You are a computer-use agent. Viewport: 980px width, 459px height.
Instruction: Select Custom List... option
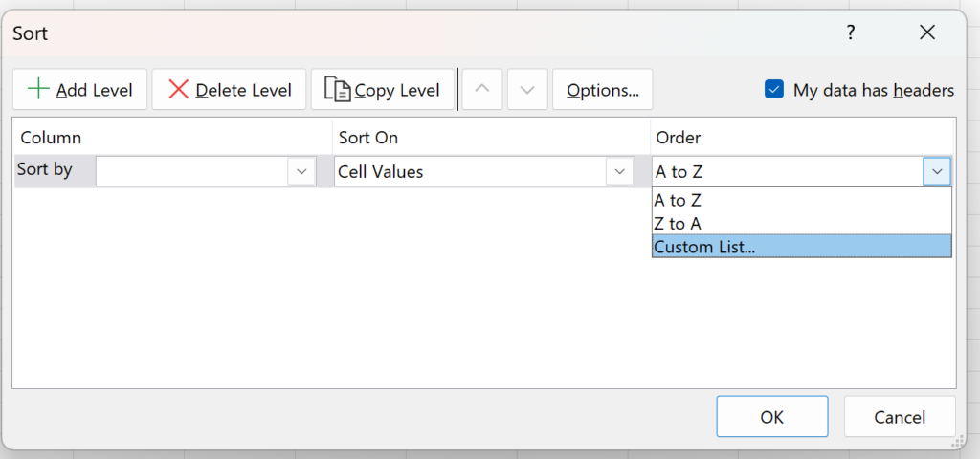click(802, 246)
